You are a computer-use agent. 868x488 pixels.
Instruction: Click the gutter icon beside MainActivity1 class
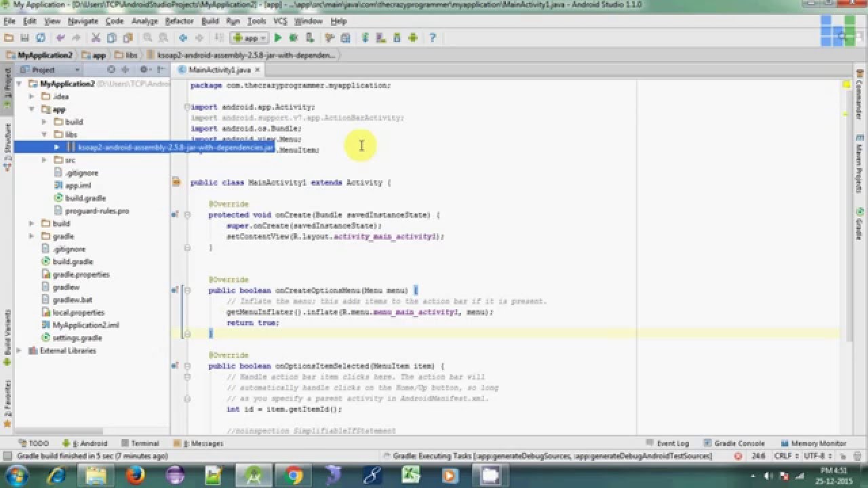pos(176,182)
